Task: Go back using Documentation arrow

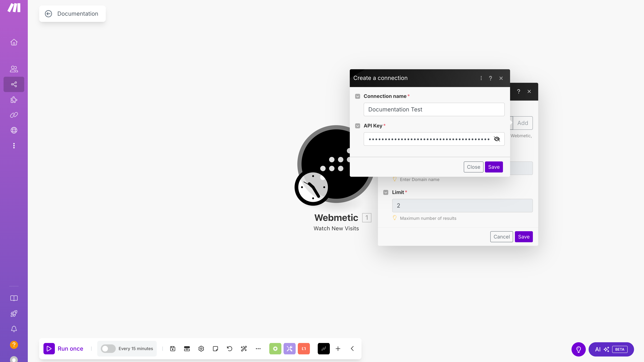Action: coord(48,14)
